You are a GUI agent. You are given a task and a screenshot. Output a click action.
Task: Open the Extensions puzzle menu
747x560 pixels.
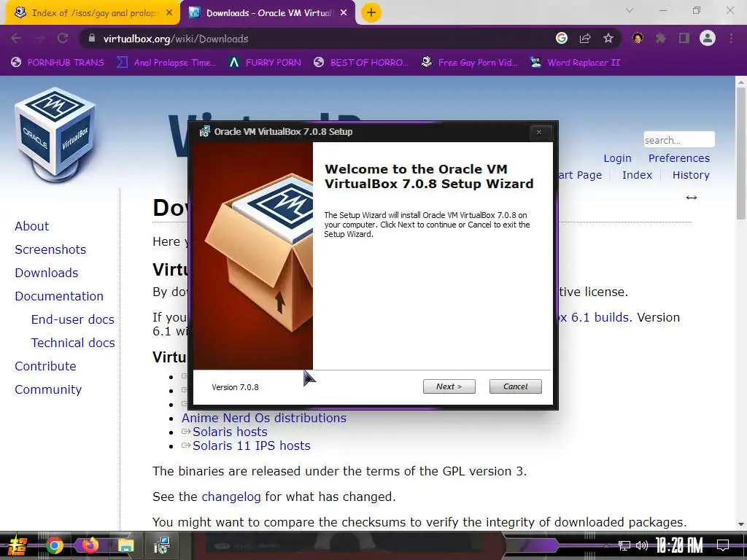[x=661, y=39]
